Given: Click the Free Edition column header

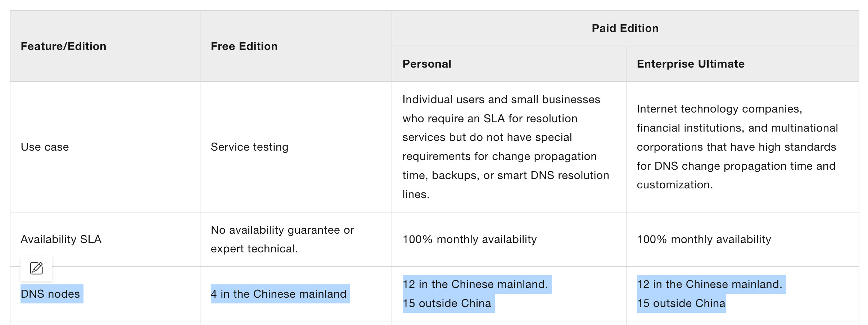Looking at the screenshot, I should point(244,46).
